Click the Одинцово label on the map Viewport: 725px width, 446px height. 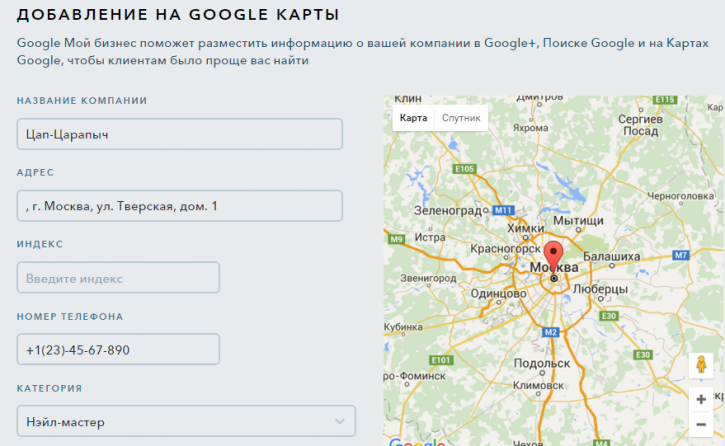click(x=498, y=293)
